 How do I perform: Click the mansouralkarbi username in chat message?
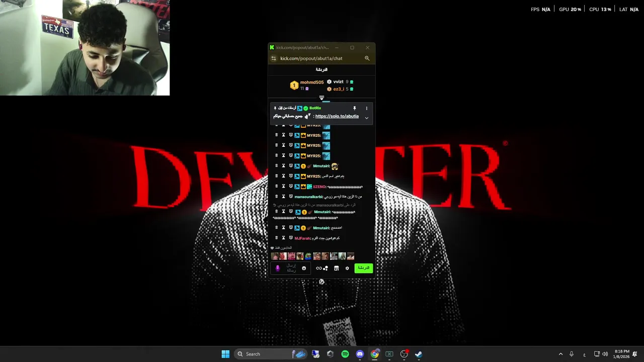[308, 197]
